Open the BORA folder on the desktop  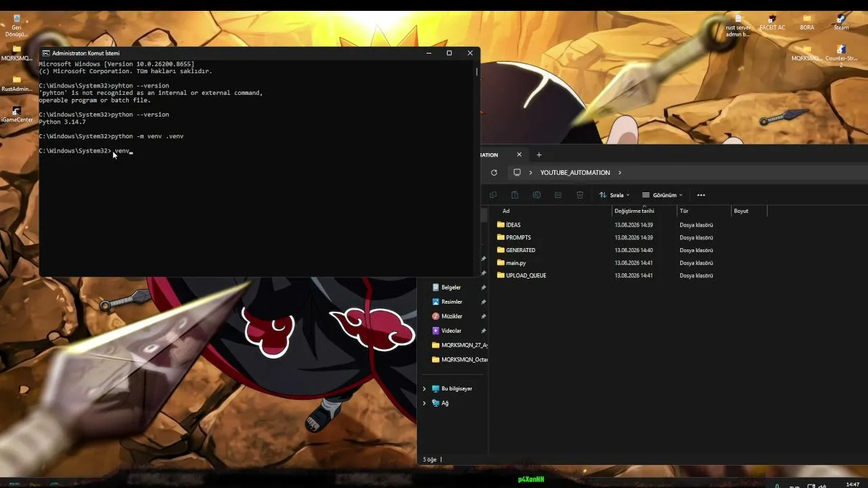coord(807,23)
